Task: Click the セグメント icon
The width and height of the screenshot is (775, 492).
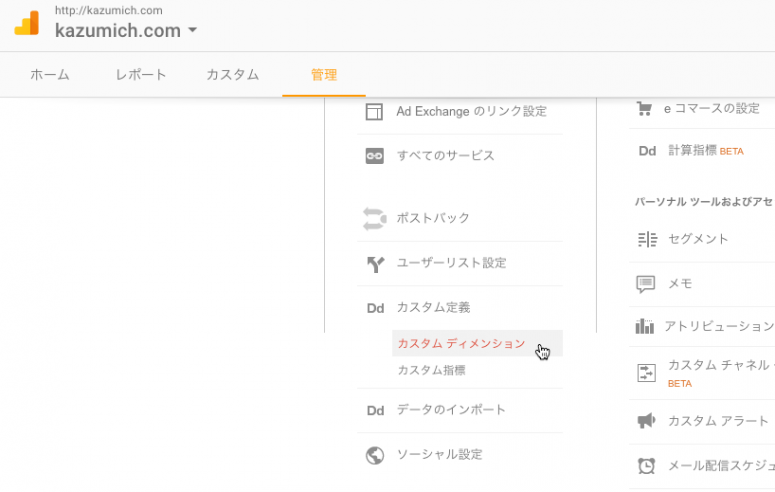Action: coord(647,239)
